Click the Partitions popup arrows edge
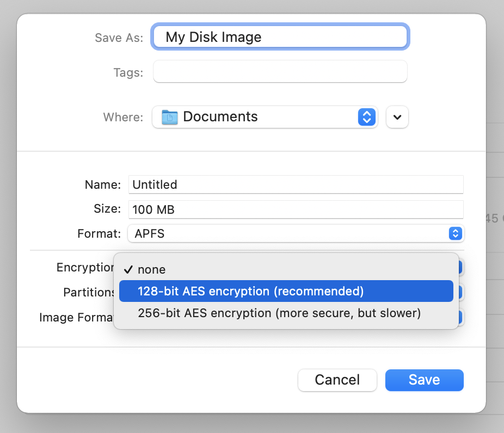The width and height of the screenshot is (504, 433). point(460,292)
